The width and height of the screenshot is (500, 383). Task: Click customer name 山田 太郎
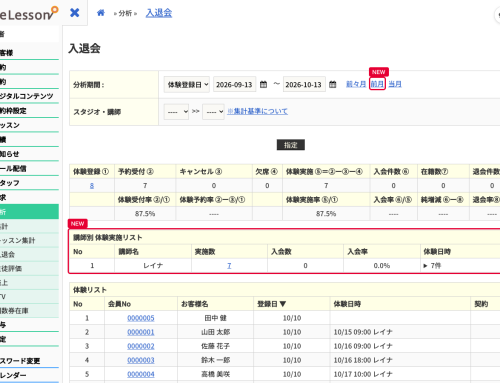tap(215, 332)
